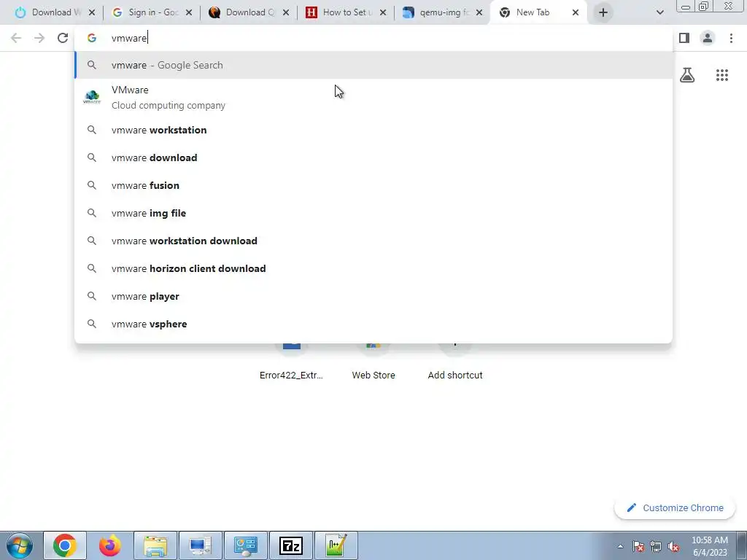Launch Firefox from the taskbar
Viewport: 747px width, 560px height.
point(110,545)
